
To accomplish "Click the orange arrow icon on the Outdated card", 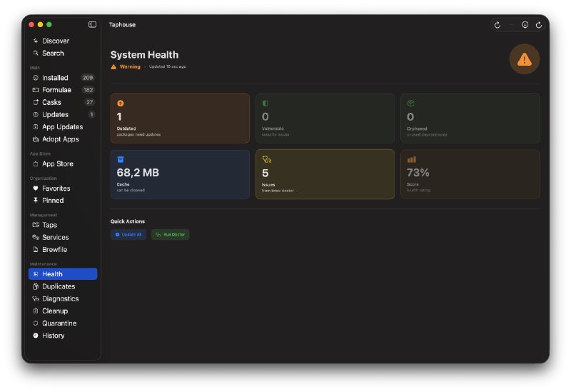I will tap(121, 104).
